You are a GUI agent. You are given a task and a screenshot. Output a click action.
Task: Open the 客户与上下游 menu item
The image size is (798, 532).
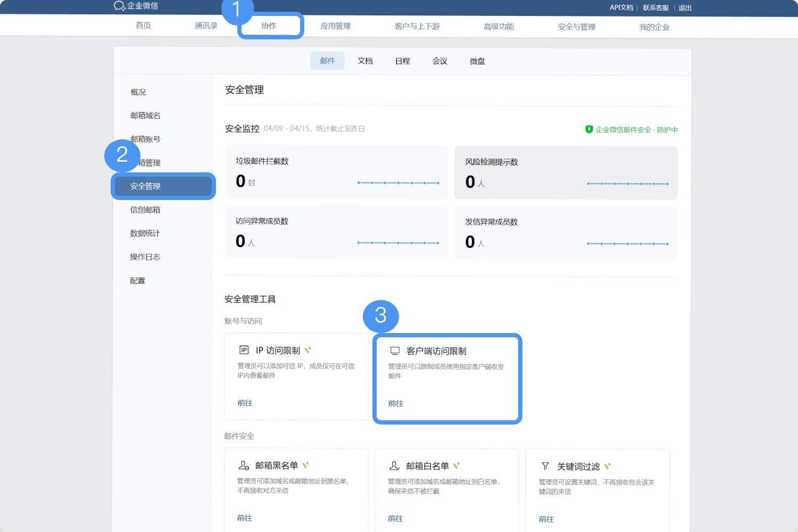pos(417,26)
